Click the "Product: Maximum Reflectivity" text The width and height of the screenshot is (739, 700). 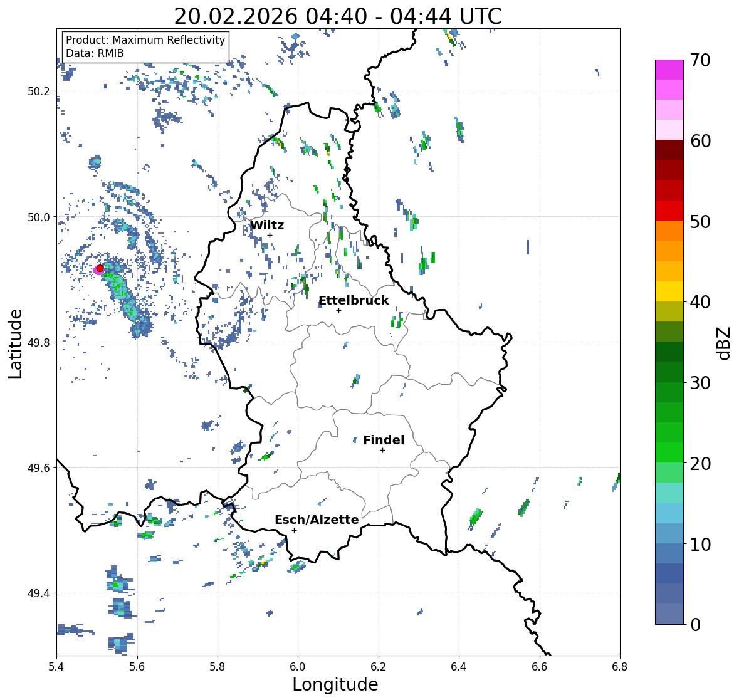point(145,40)
